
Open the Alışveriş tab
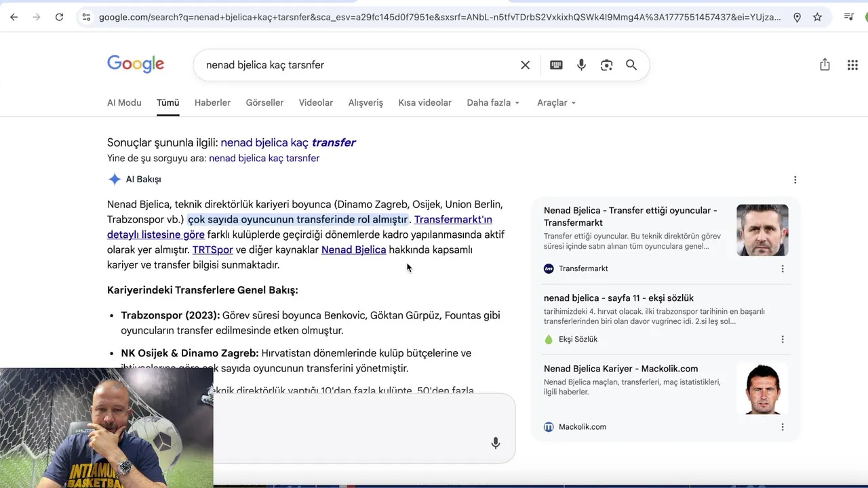click(x=366, y=103)
